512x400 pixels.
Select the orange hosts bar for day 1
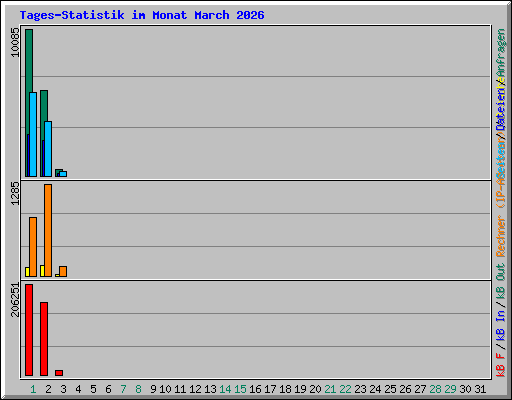[33, 247]
